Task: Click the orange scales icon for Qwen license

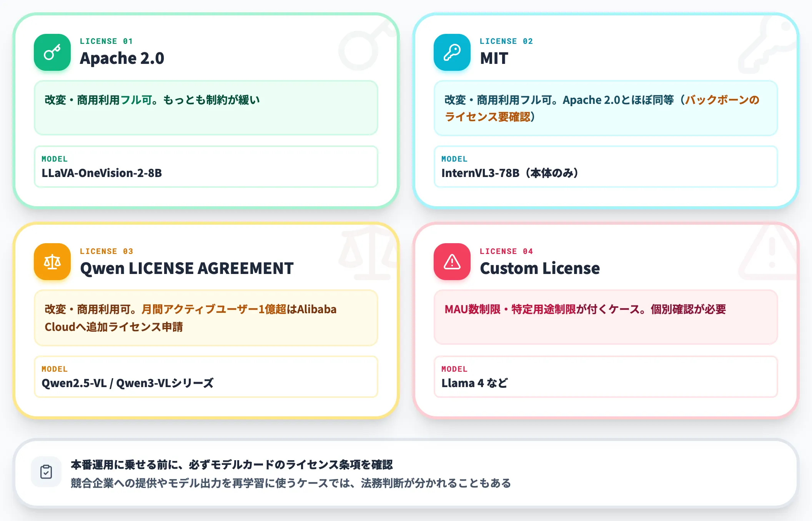Action: pos(52,262)
